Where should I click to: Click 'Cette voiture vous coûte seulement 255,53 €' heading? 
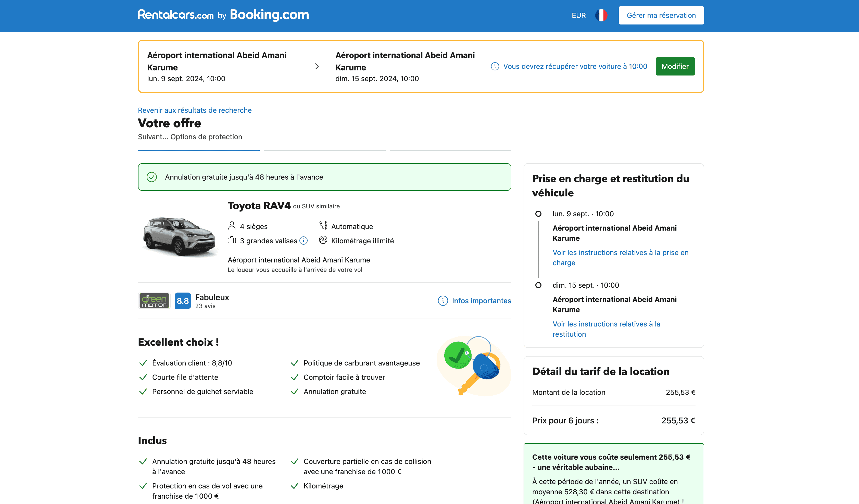coord(611,462)
